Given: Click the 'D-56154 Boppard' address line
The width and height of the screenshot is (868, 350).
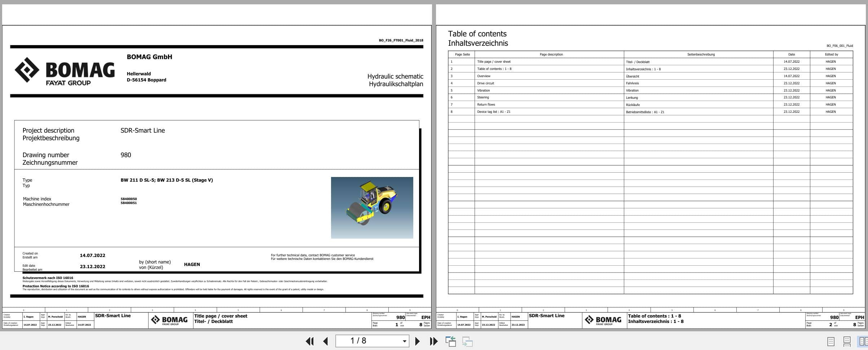Looking at the screenshot, I should [146, 80].
